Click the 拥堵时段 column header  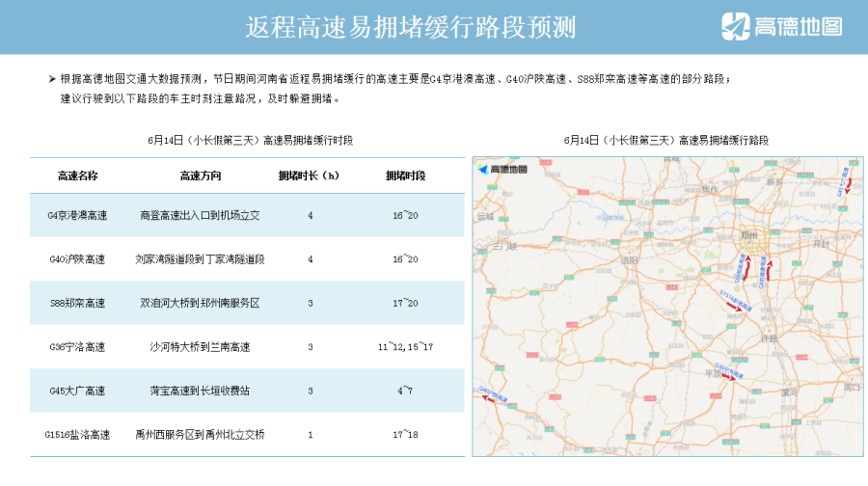coord(405,175)
